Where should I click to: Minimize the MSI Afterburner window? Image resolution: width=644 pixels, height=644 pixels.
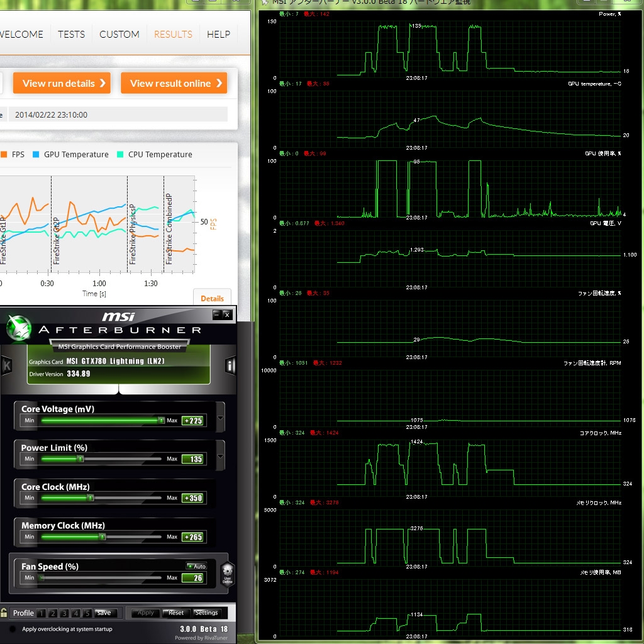coord(217,314)
